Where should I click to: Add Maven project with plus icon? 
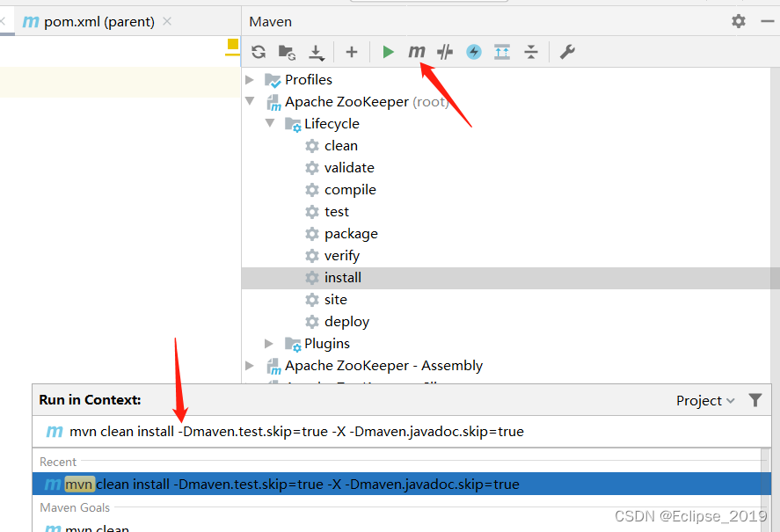coord(352,52)
